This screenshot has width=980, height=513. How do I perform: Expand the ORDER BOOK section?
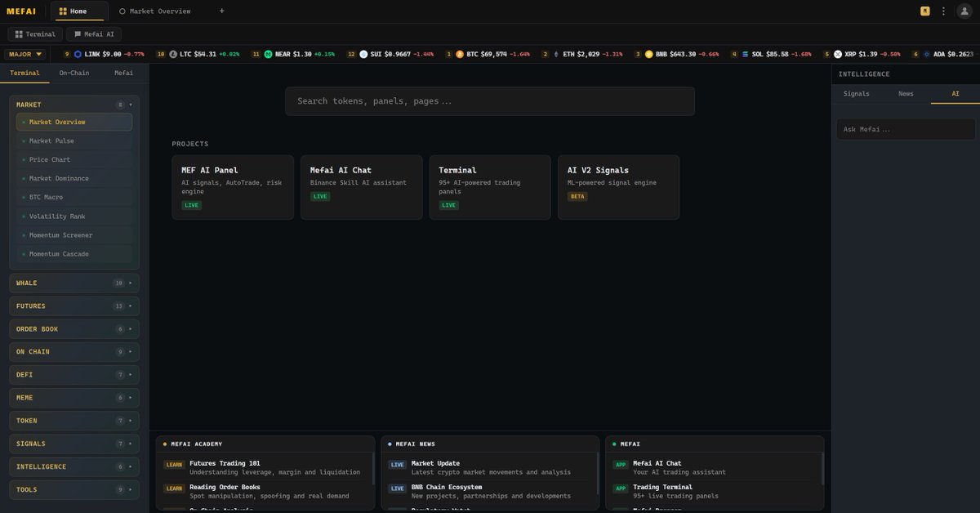[x=74, y=329]
